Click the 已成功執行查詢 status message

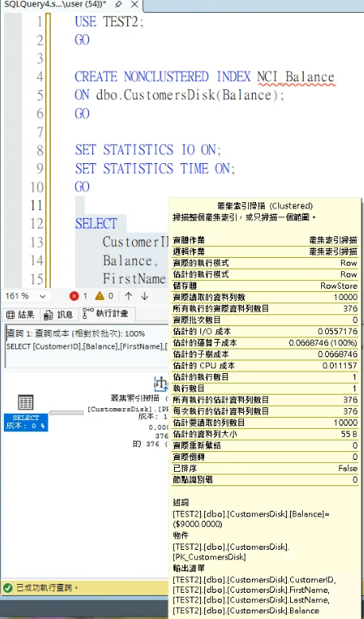[47, 588]
